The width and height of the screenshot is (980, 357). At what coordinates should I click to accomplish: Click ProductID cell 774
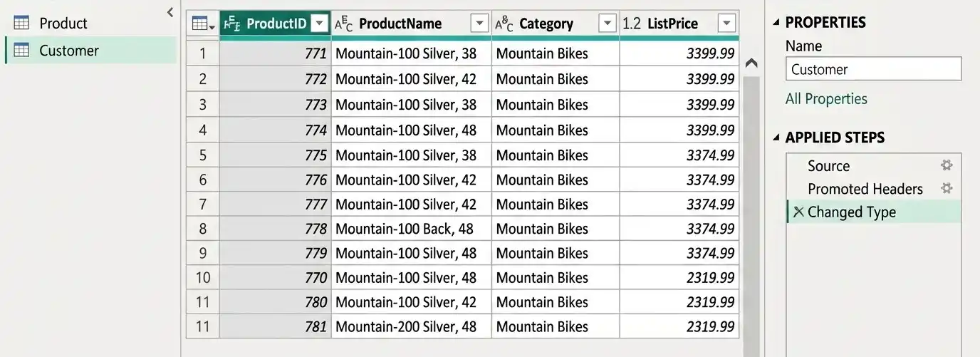tap(276, 130)
